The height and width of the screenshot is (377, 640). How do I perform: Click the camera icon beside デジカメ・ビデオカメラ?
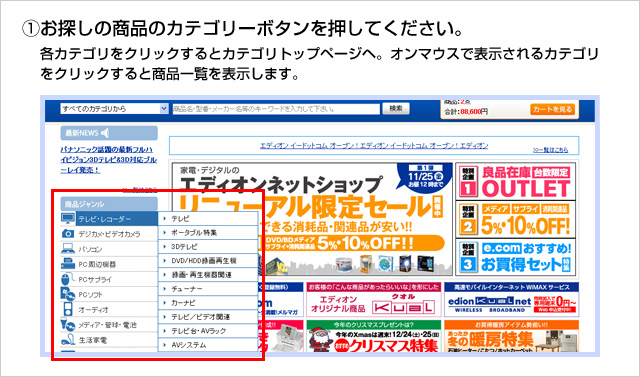tap(68, 234)
